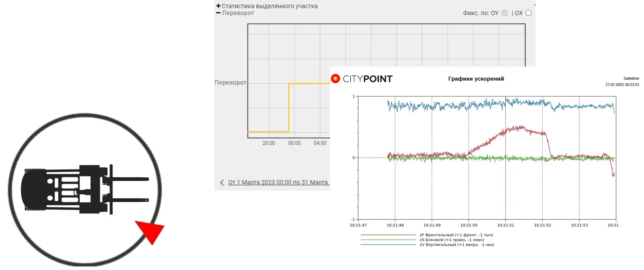644x270 pixels.
Task: Click the plus icon before Статистика выделенного участка
Action: [x=218, y=6]
